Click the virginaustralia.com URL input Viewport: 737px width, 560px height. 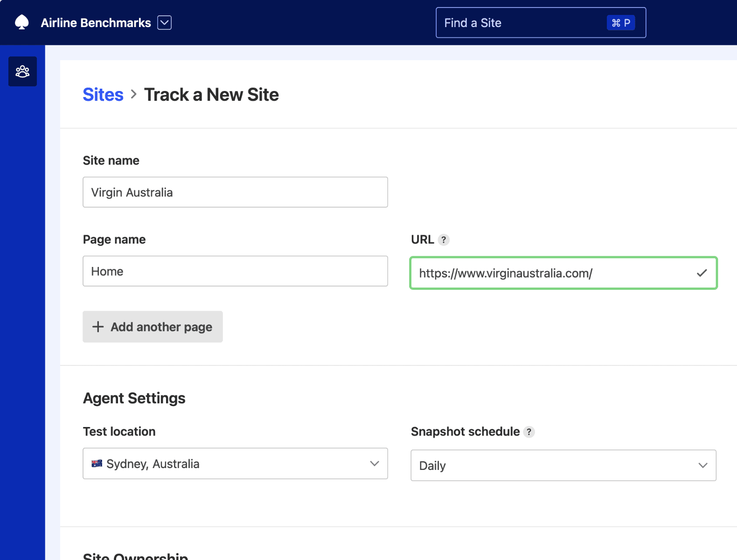pyautogui.click(x=550, y=273)
